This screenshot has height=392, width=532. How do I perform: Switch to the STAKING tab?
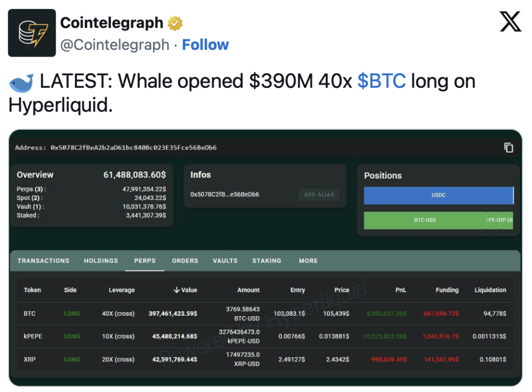[267, 261]
